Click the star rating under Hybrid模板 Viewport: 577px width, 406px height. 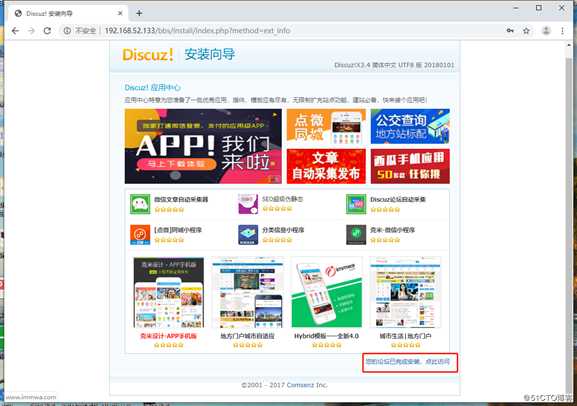pyautogui.click(x=326, y=345)
